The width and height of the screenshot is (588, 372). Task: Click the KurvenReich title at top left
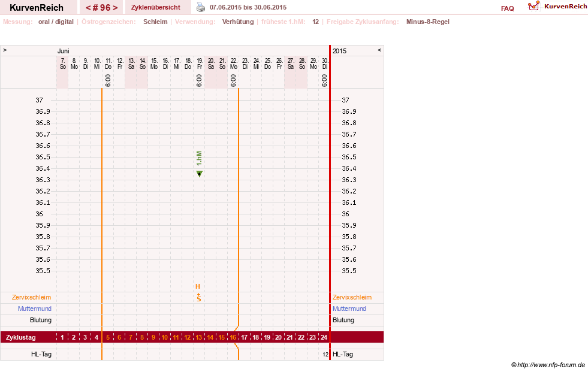[37, 8]
